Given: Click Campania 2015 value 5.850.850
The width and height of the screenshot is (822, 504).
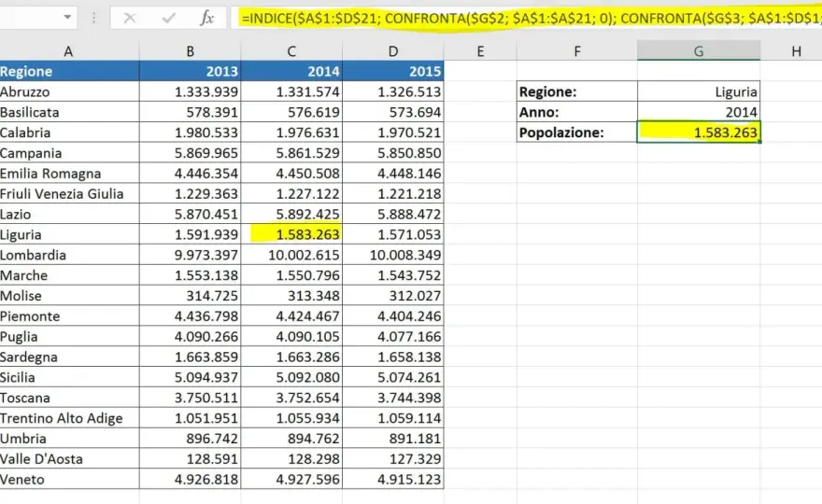Looking at the screenshot, I should (x=393, y=153).
